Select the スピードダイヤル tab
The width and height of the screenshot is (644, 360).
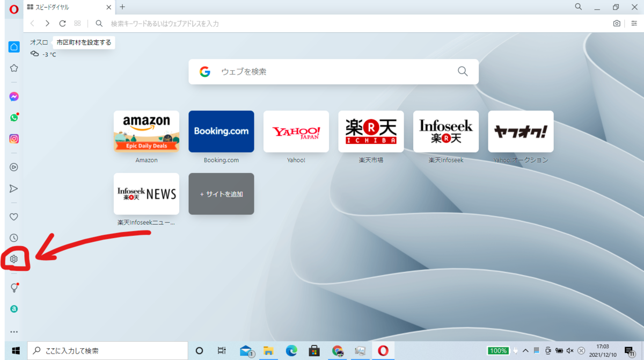click(69, 8)
